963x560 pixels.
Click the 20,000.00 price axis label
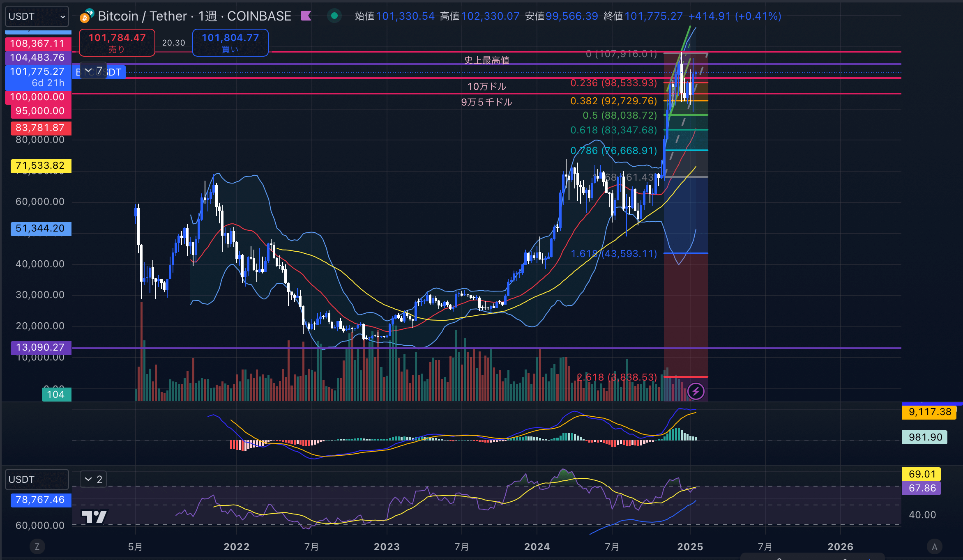[40, 326]
